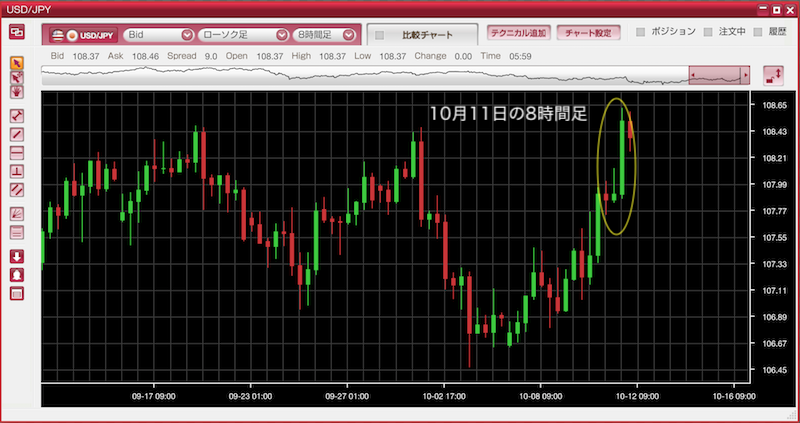This screenshot has height=423, width=800.
Task: Check the 注文中 checkbox
Action: coord(709,32)
